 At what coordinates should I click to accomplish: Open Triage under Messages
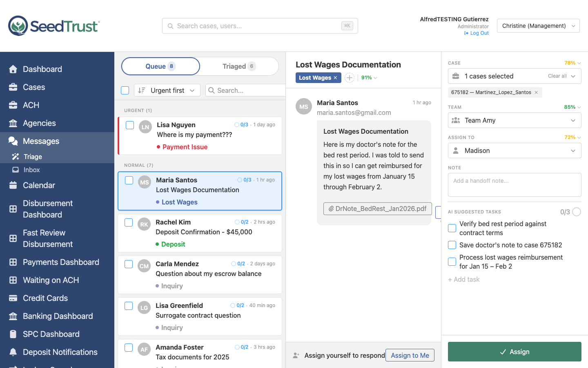[x=57, y=157]
